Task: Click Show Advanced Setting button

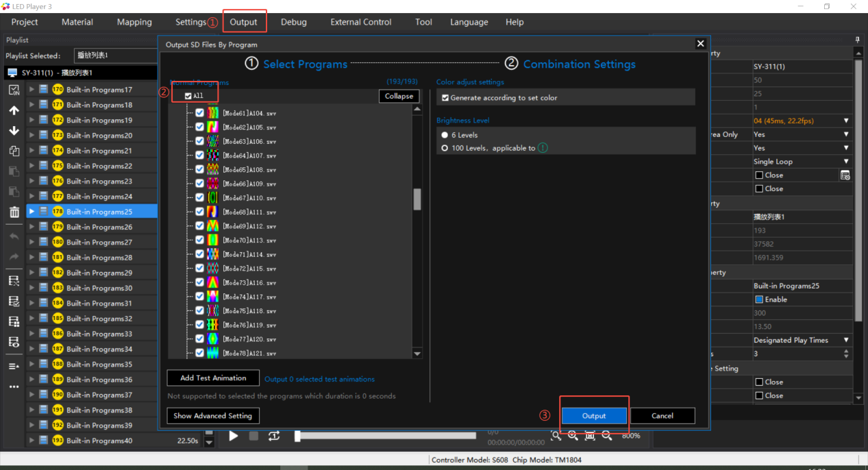Action: click(213, 416)
